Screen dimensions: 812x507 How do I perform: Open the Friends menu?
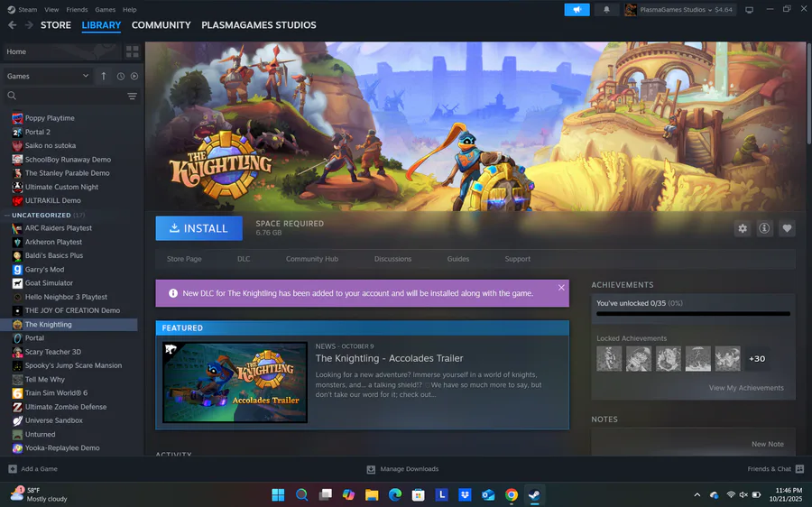(77, 9)
